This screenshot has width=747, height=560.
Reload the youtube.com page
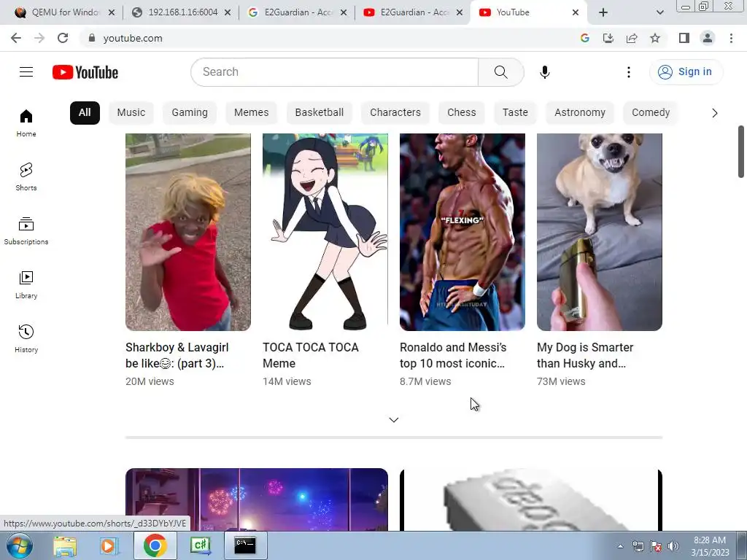[x=63, y=38]
